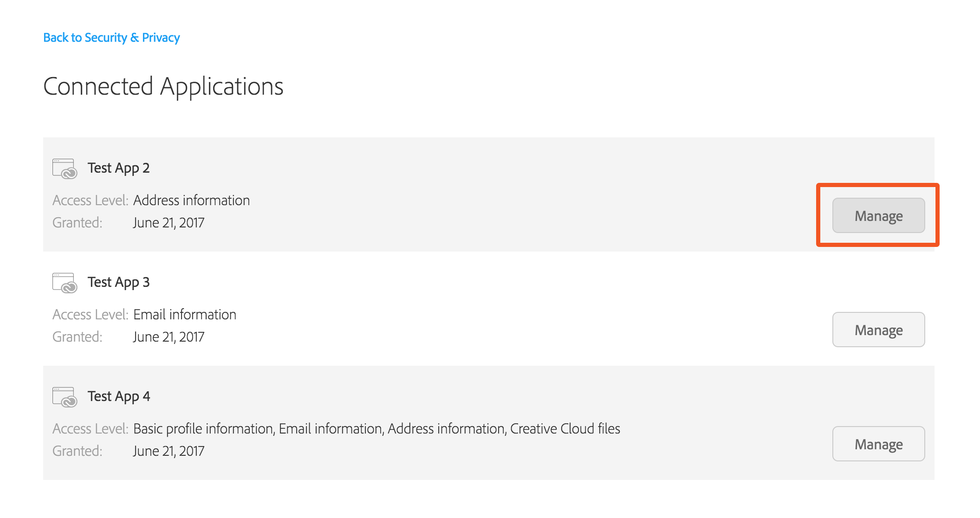
Task: Open Manage for Test App 4
Action: (x=878, y=444)
